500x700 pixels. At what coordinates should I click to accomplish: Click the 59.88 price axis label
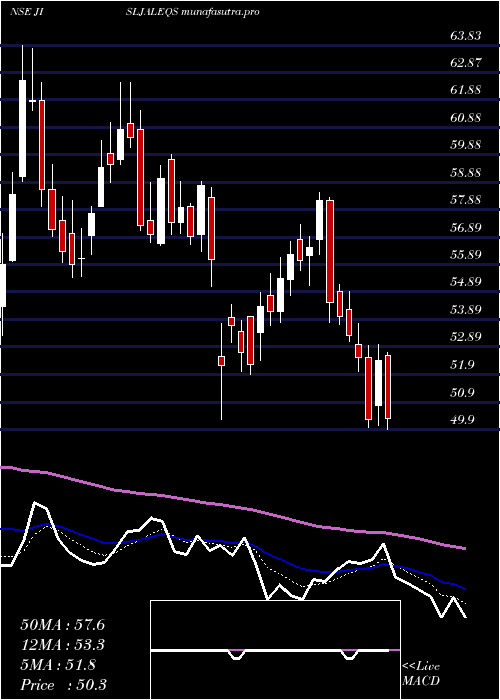click(x=466, y=145)
